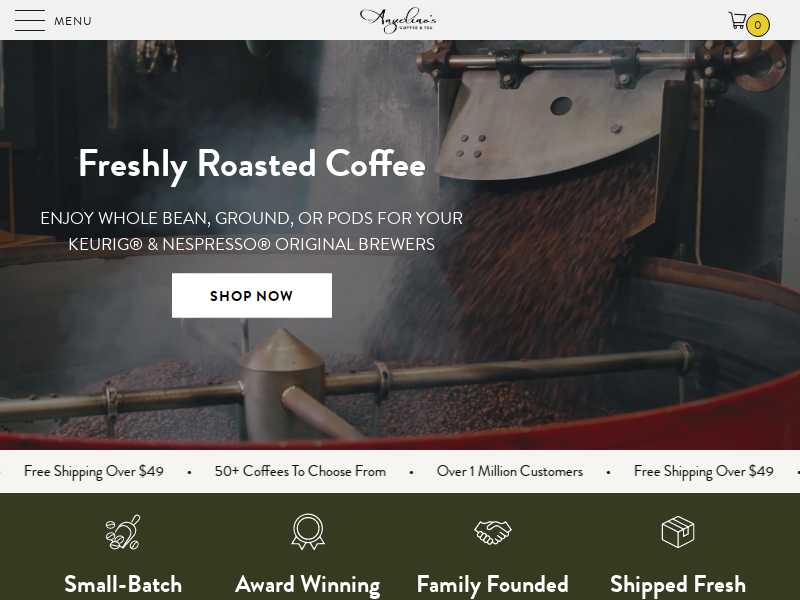Click the 50+ Coffees To Choose From text

[x=300, y=471]
